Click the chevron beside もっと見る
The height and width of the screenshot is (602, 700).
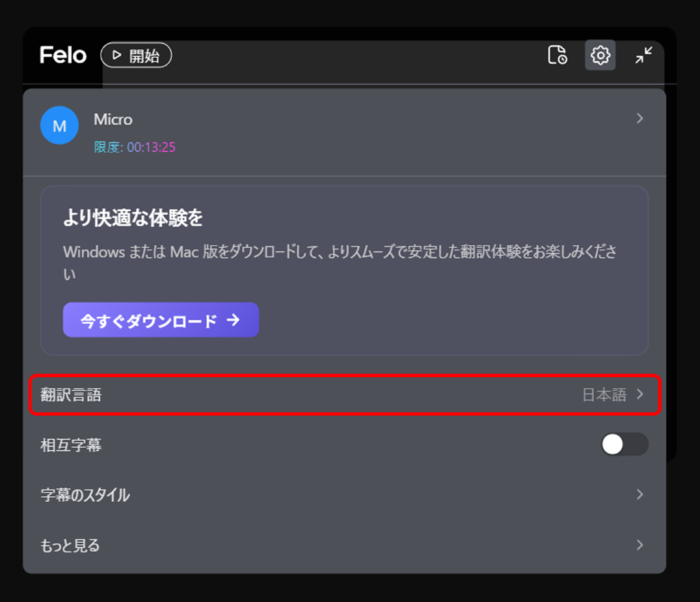640,545
